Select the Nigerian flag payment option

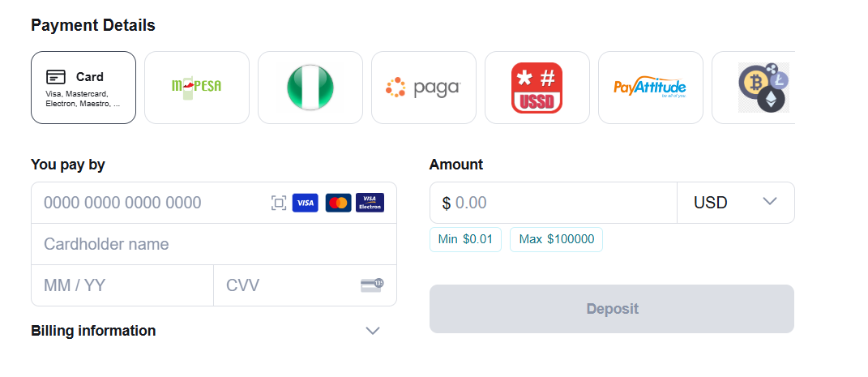pyautogui.click(x=310, y=88)
